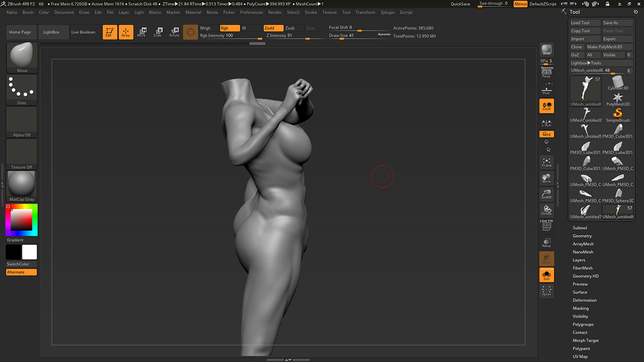Open the Zplugin menu

[x=387, y=12]
